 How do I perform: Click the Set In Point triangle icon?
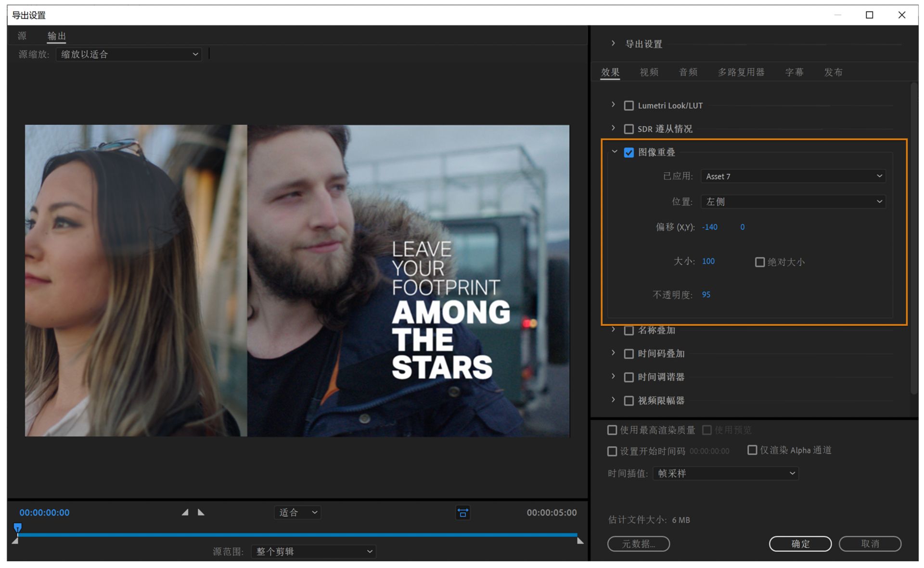(x=185, y=513)
